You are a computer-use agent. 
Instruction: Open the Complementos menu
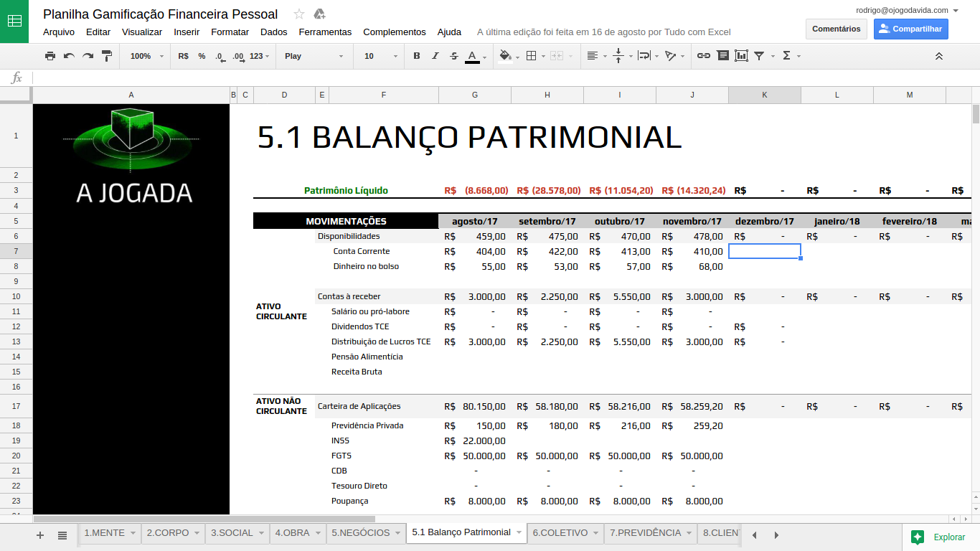(395, 32)
